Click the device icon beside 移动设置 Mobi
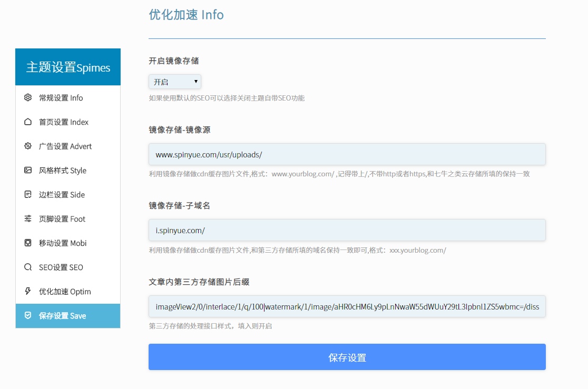The width and height of the screenshot is (588, 389). [28, 243]
